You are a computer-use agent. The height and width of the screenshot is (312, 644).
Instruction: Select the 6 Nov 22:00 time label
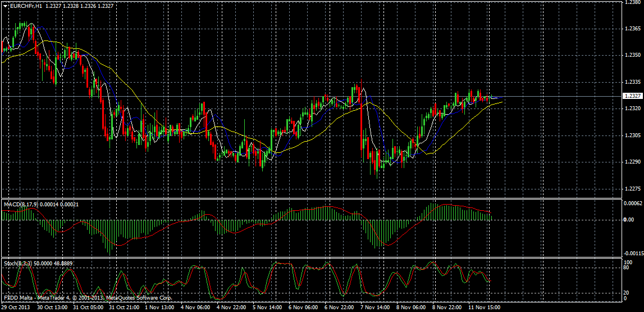(339, 308)
